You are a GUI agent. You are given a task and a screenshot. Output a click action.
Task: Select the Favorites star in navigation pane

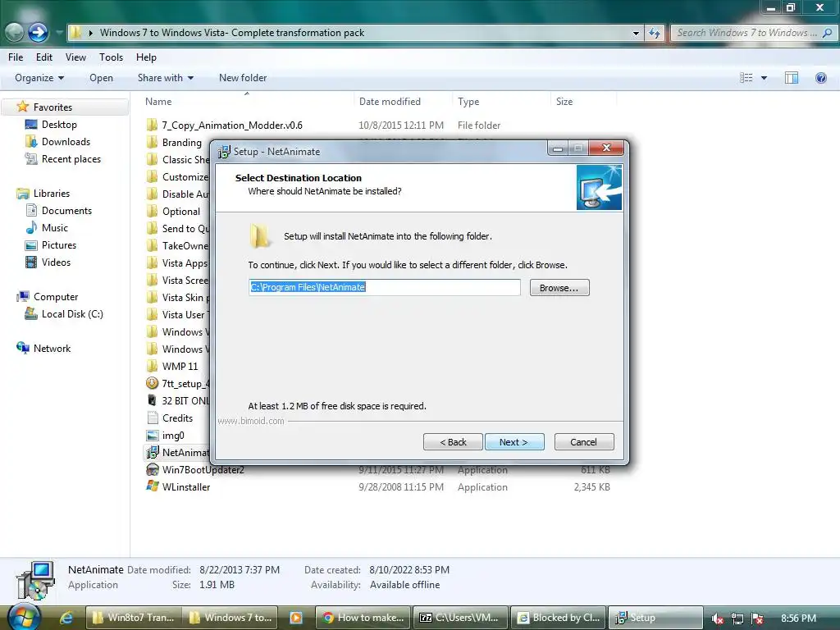(22, 107)
